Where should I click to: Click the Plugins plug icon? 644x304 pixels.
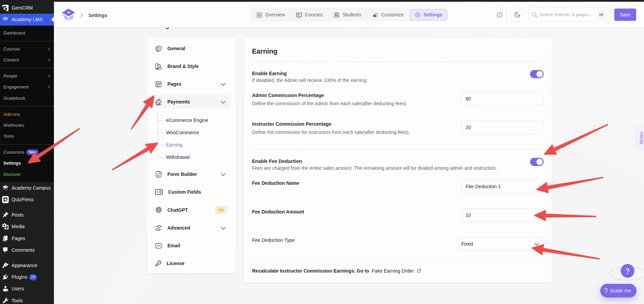pyautogui.click(x=5, y=277)
